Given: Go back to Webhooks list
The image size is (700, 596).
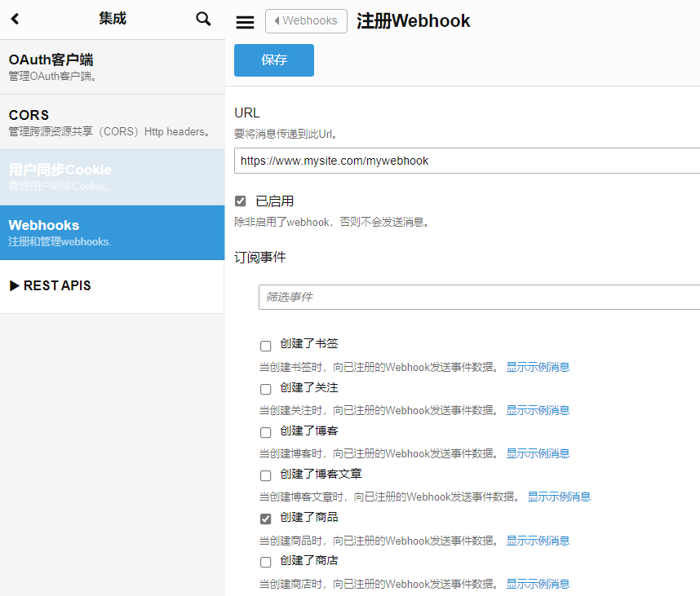Looking at the screenshot, I should coord(306,21).
